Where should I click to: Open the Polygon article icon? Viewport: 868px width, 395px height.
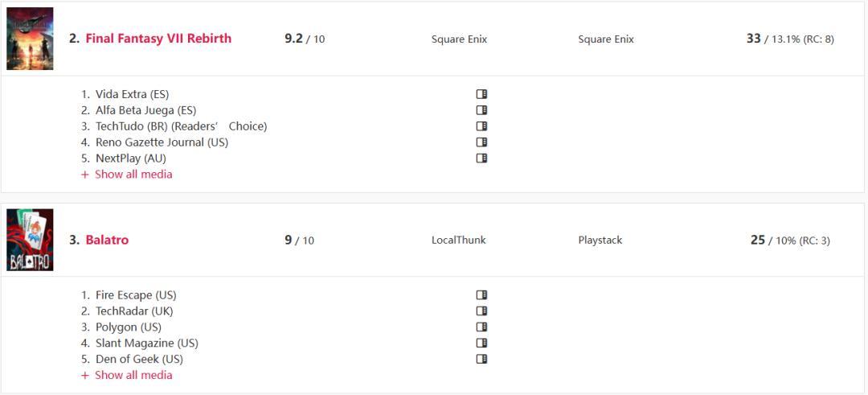pyautogui.click(x=482, y=327)
